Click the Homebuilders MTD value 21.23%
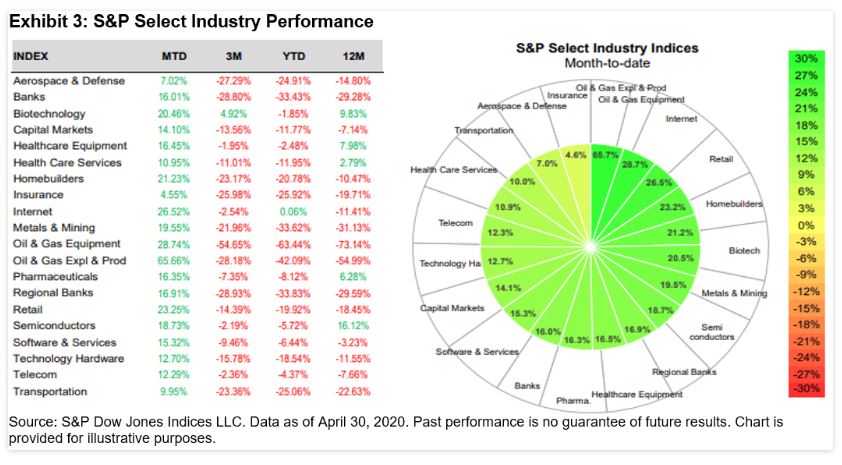Viewport: 842px width, 465px height. pos(174,179)
